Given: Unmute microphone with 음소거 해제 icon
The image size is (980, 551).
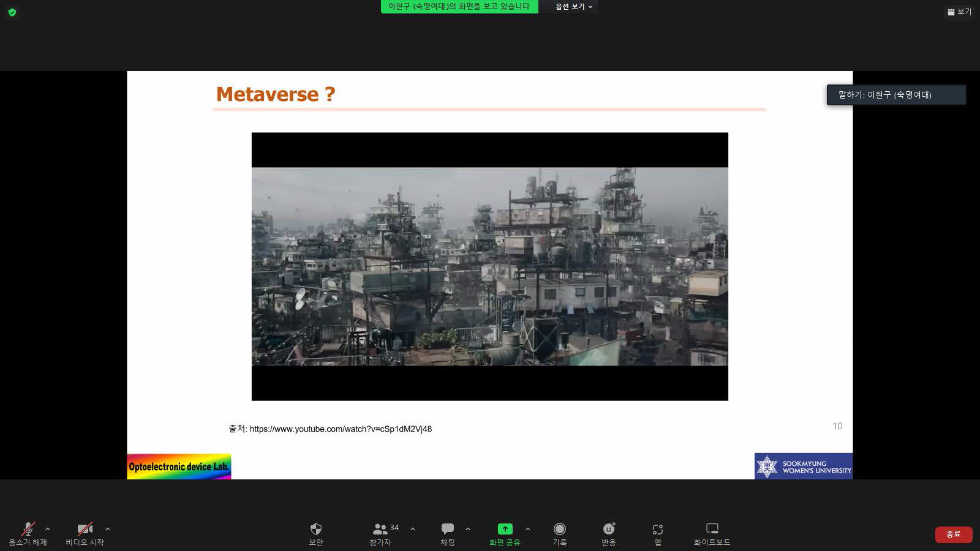Looking at the screenshot, I should click(x=28, y=534).
